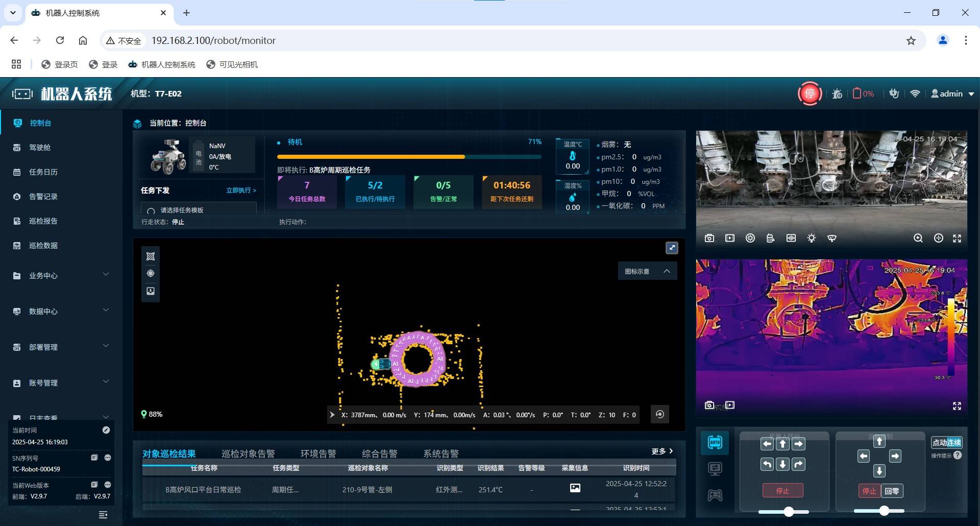Click the 操作提示 help question mark

(x=958, y=455)
